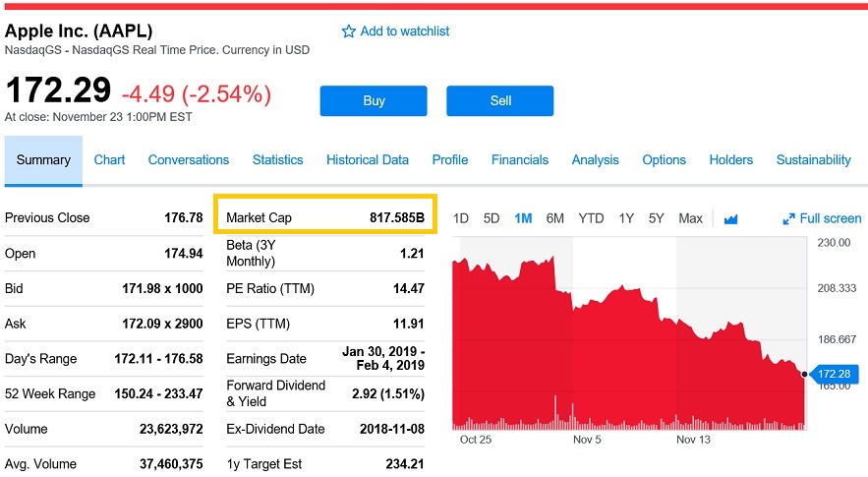Image resolution: width=868 pixels, height=477 pixels.
Task: Switch chart range to 5D
Action: coord(492,218)
